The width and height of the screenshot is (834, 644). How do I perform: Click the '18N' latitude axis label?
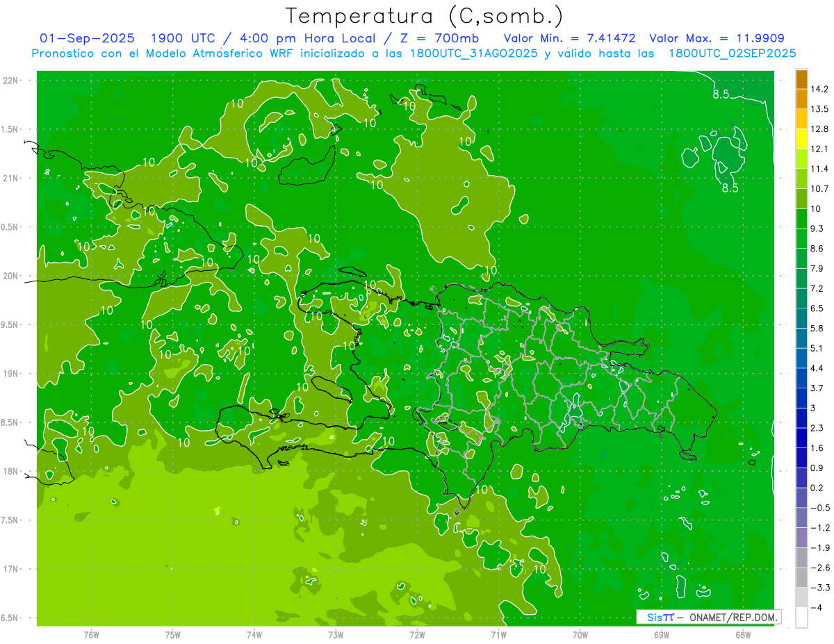tap(11, 471)
